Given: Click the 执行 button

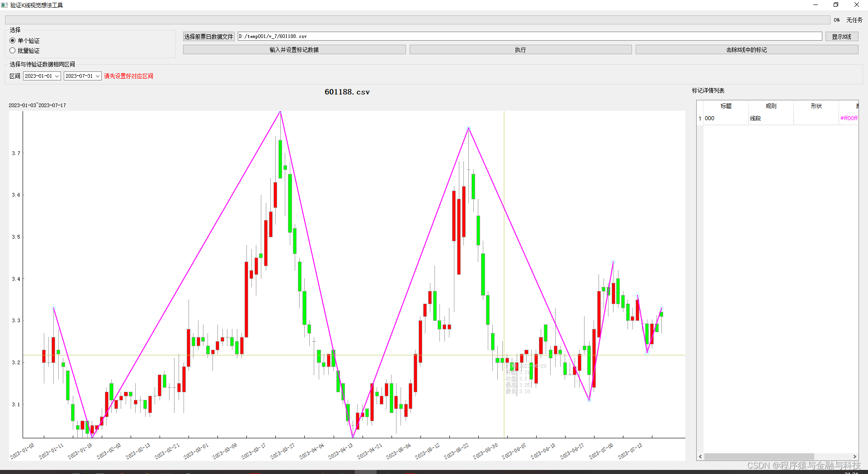Looking at the screenshot, I should point(520,50).
